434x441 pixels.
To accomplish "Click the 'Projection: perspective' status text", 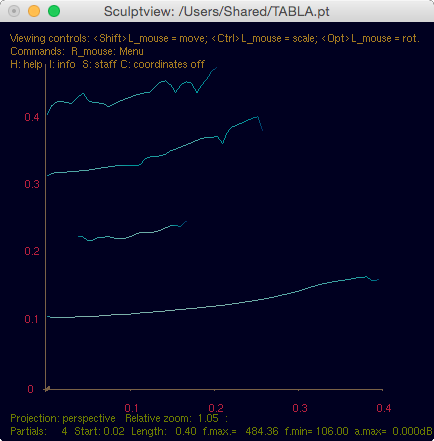I will point(63,418).
